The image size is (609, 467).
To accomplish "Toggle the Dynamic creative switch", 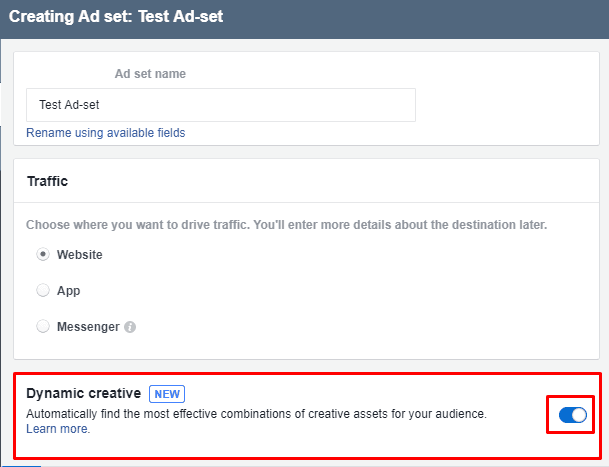I will click(x=573, y=415).
